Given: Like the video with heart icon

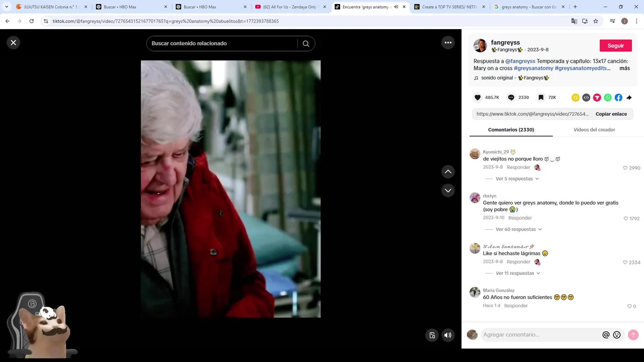Looking at the screenshot, I should tap(477, 98).
